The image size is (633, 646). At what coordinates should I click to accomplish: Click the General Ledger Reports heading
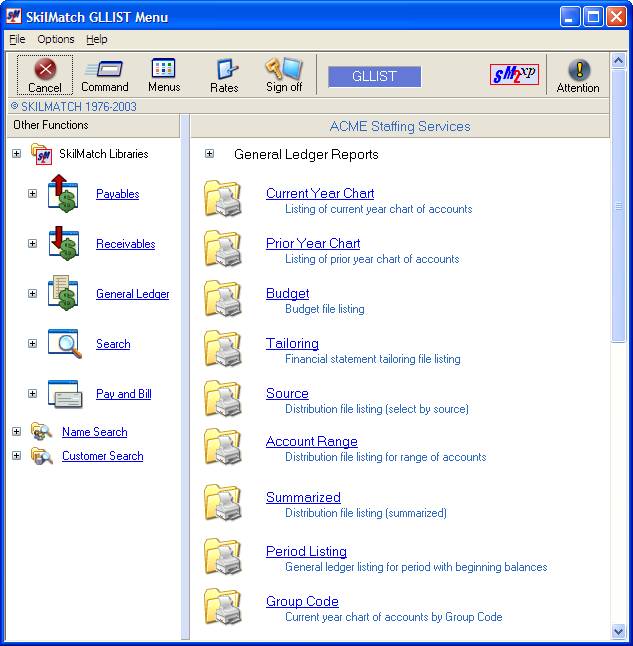coord(306,154)
